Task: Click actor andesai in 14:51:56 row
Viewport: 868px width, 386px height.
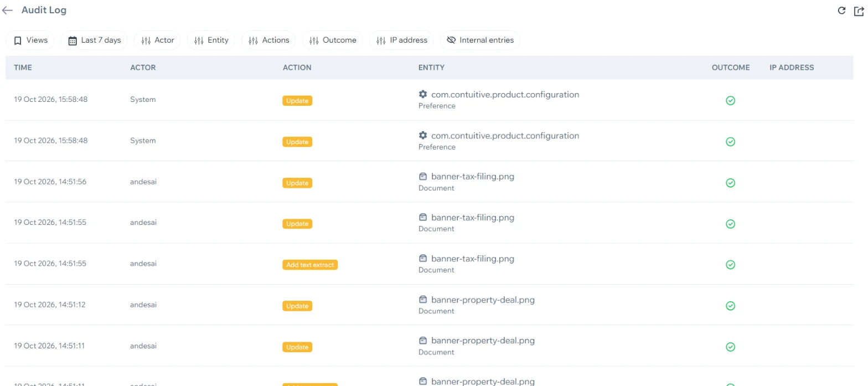Action: [143, 182]
